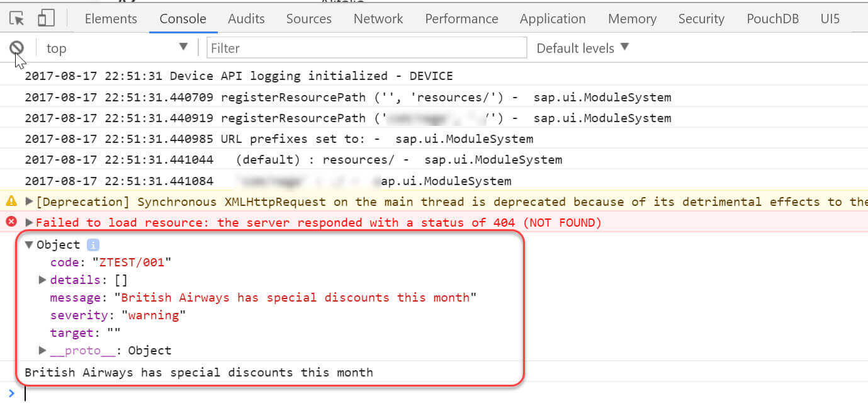Open the UI5 tab
The height and width of the screenshot is (408, 868).
(830, 19)
